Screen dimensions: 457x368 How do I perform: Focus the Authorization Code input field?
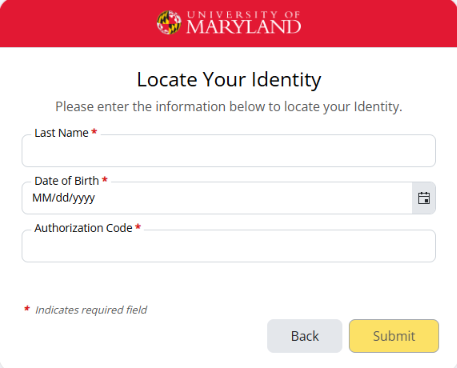(229, 246)
